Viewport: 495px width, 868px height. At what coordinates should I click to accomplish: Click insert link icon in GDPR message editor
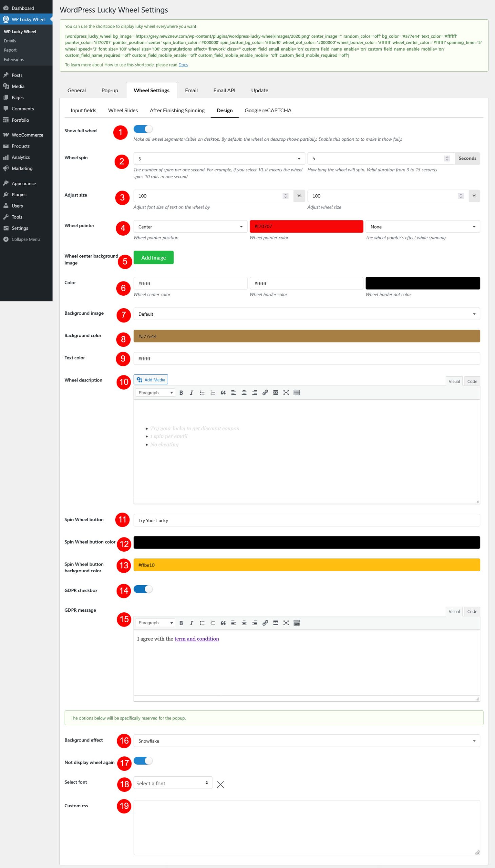[x=265, y=623]
